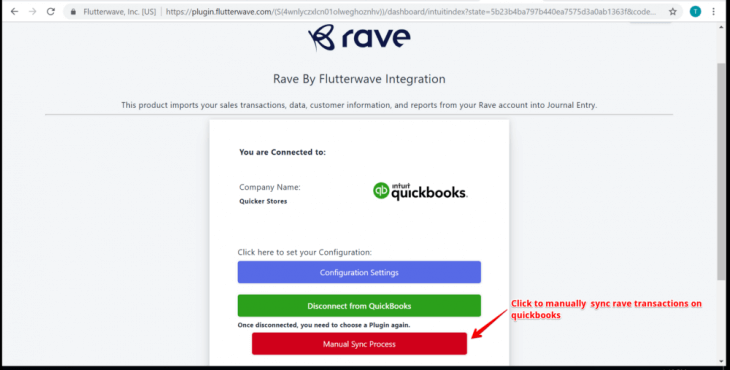Click the Intuit QuickBooks logo
The width and height of the screenshot is (730, 370).
pos(420,191)
